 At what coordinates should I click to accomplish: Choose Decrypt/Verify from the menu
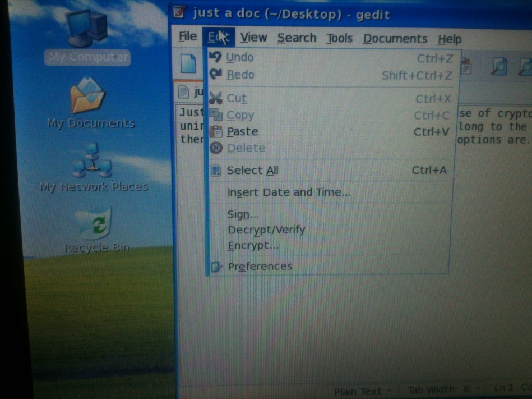pyautogui.click(x=266, y=230)
